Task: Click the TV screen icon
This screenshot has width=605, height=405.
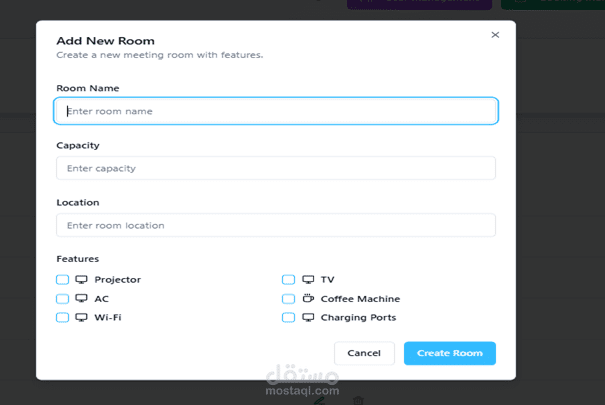Action: [308, 280]
